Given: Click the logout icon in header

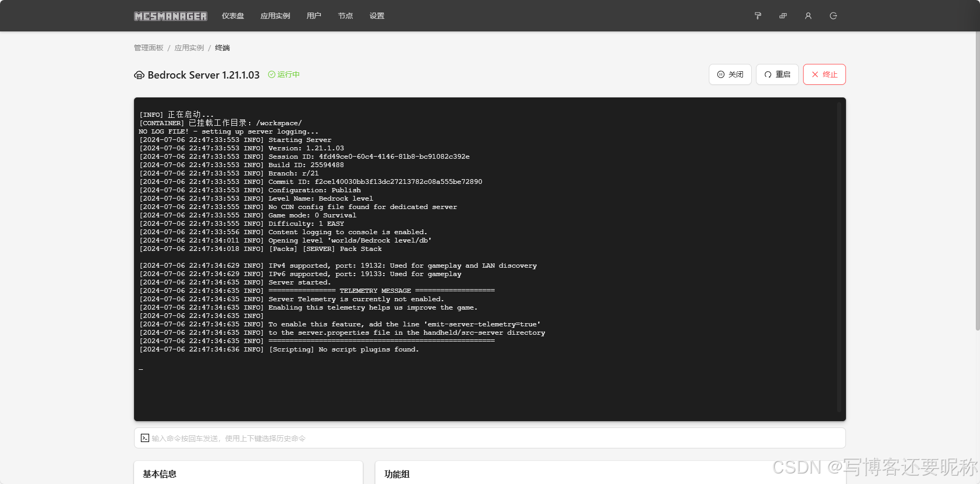Looking at the screenshot, I should 833,16.
